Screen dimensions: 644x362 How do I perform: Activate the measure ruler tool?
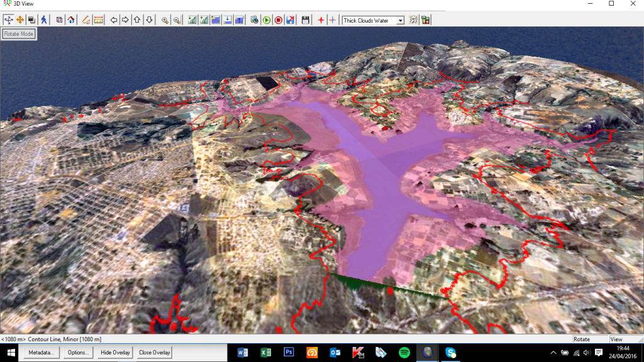tap(99, 20)
